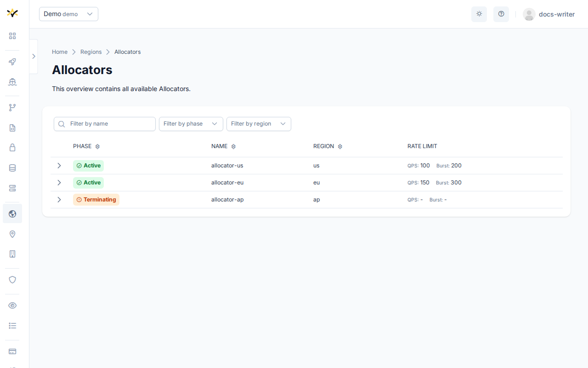588x368 pixels.
Task: Open the Filter by region dropdown
Action: (259, 124)
